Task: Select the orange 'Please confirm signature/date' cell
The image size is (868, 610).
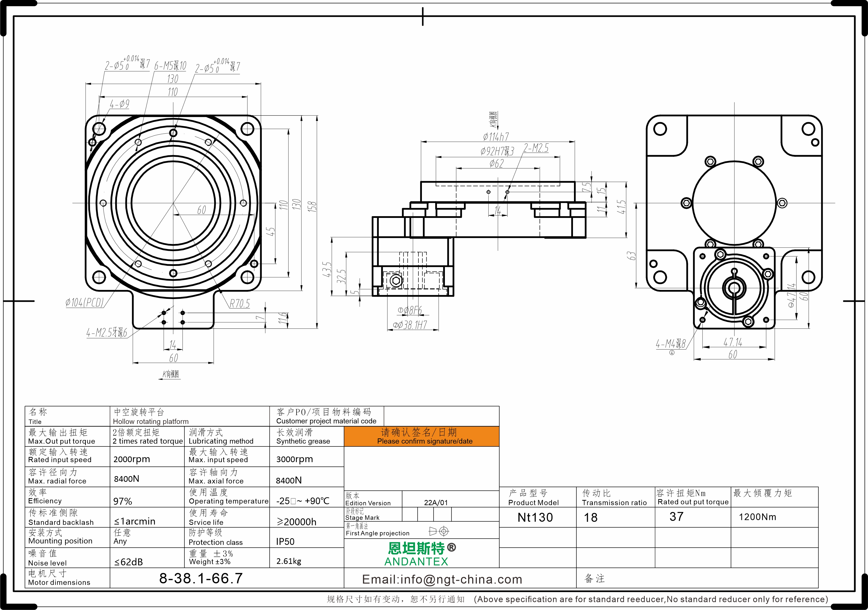Action: [x=422, y=436]
